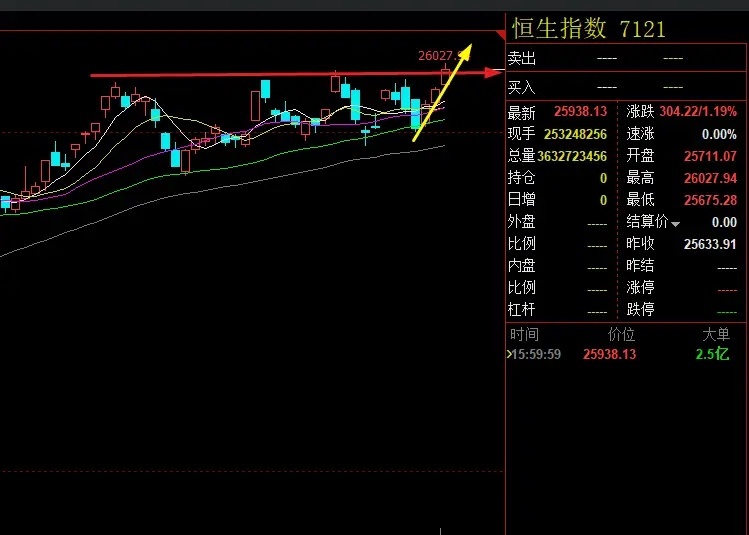
Task: Select the high price 26027.94
Action: point(710,178)
